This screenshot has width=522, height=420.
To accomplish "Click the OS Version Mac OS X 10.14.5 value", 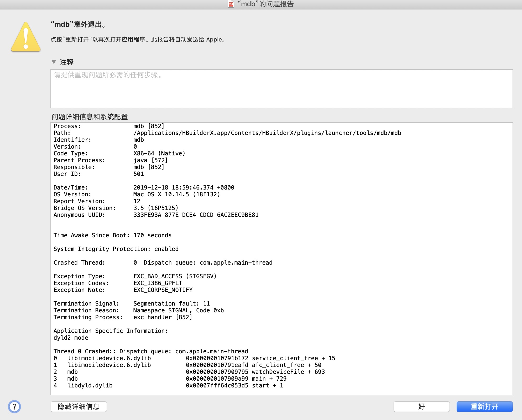I will [176, 195].
